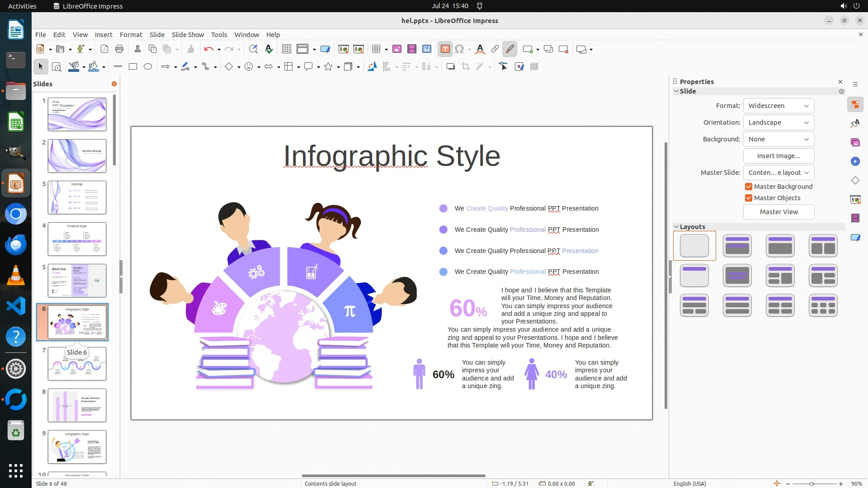Viewport: 868px width, 488px height.
Task: Click the Insert Image... button
Action: [x=778, y=156]
